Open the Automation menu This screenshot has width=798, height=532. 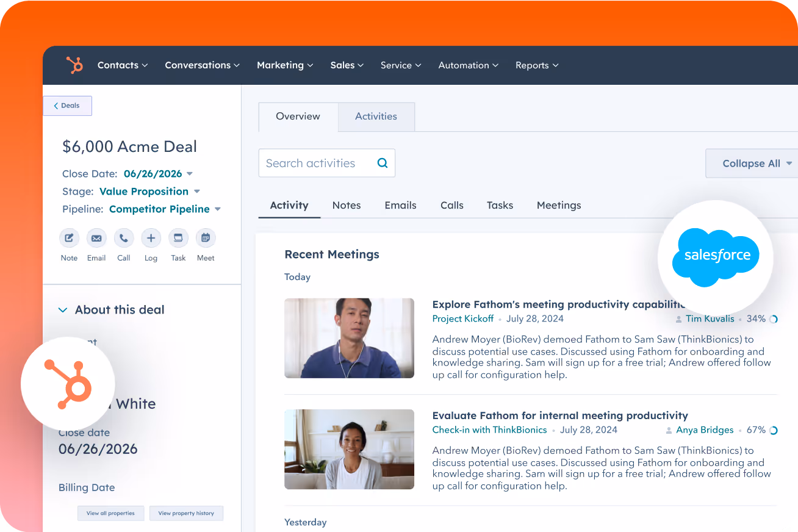click(469, 65)
